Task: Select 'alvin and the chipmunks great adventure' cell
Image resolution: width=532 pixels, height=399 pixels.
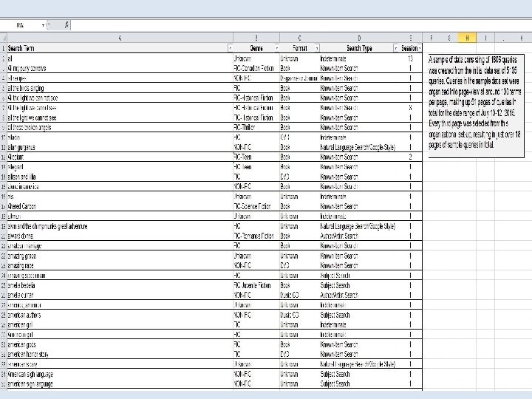Action: click(x=120, y=226)
